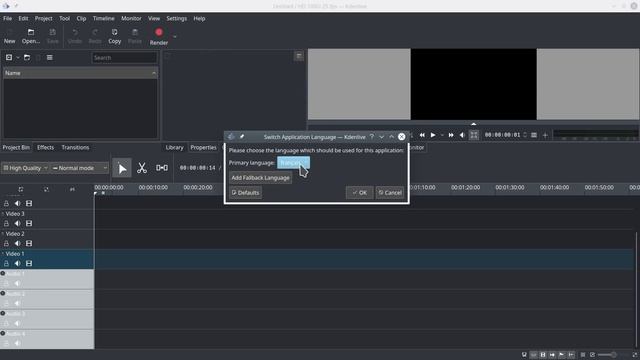Click the dialog help question mark
The height and width of the screenshot is (360, 640).
(371, 137)
